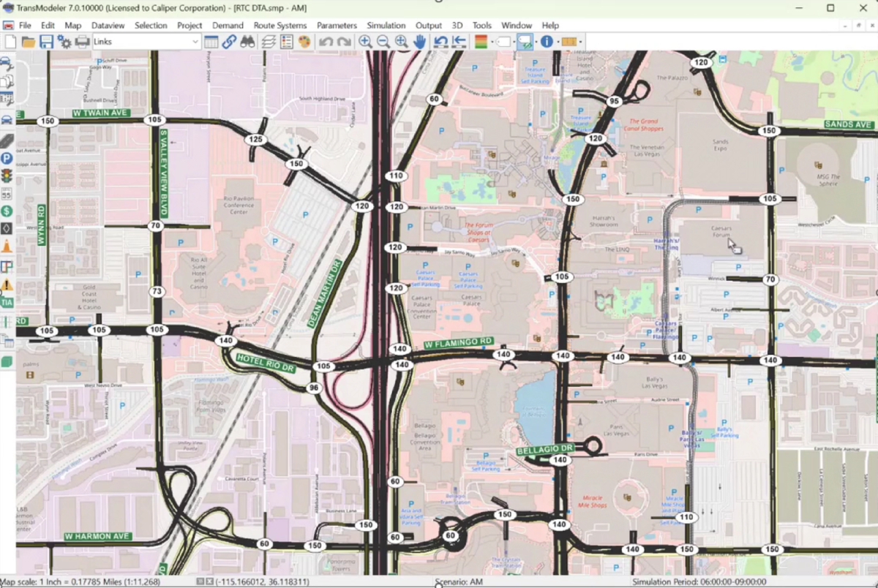Click the chain link join icon

pos(230,42)
